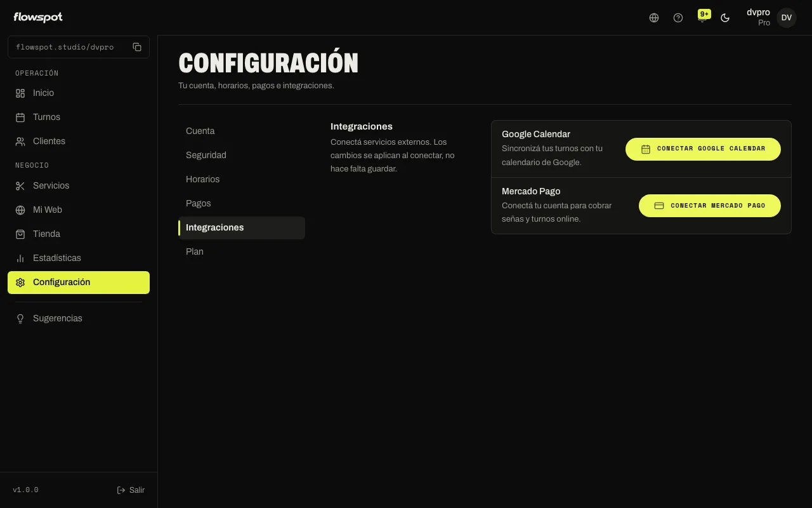Viewport: 812px width, 508px height.
Task: Switch to the Pagos settings tab
Action: coord(242,203)
